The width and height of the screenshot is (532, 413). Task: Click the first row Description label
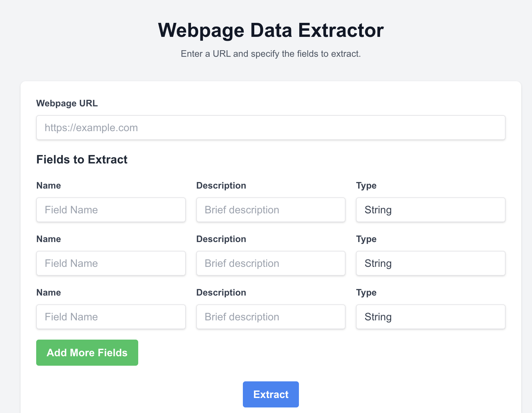click(221, 186)
